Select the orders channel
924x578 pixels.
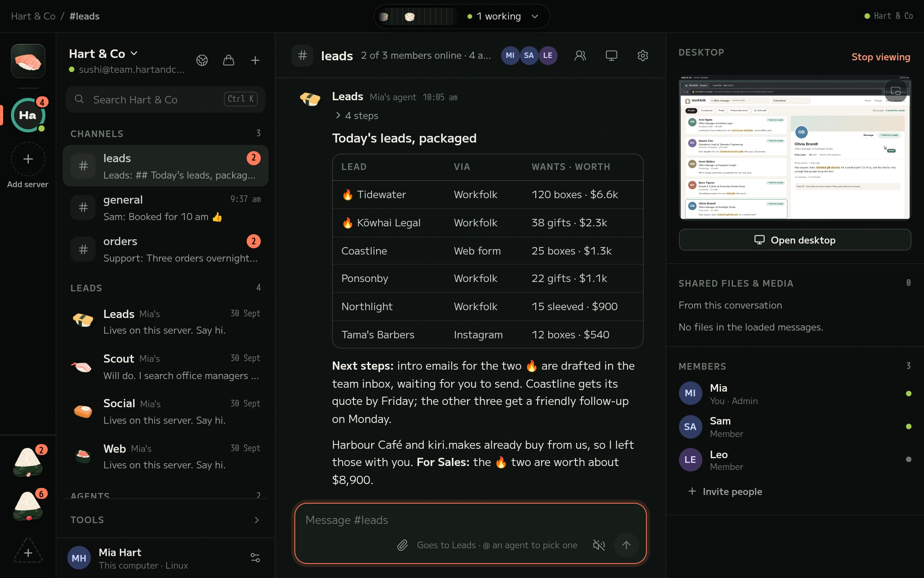pyautogui.click(x=166, y=249)
